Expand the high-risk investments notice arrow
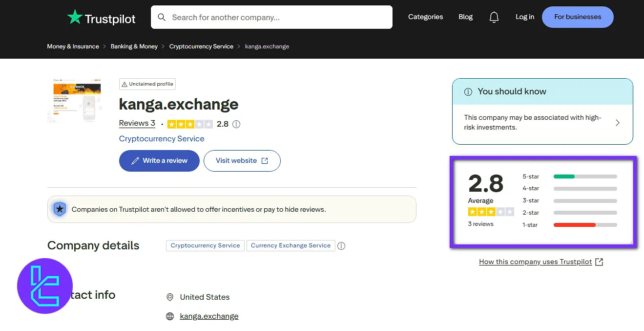The height and width of the screenshot is (331, 644). coord(618,123)
